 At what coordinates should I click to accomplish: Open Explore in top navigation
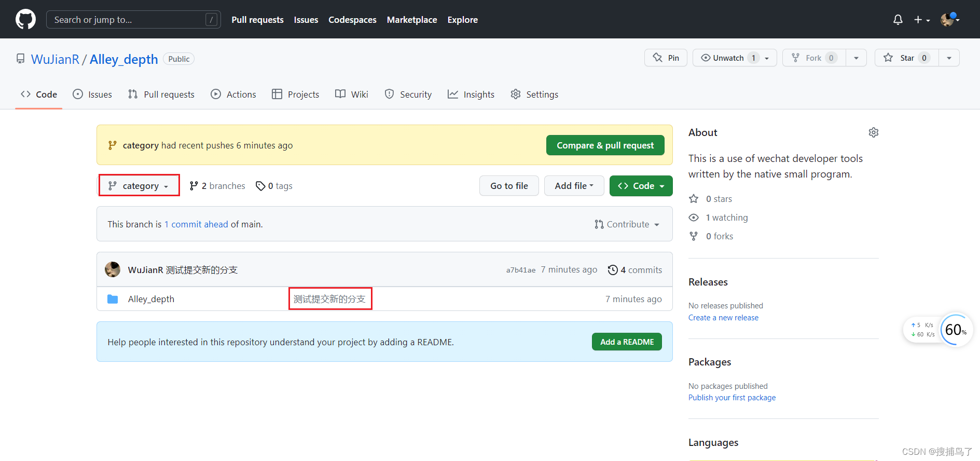463,20
